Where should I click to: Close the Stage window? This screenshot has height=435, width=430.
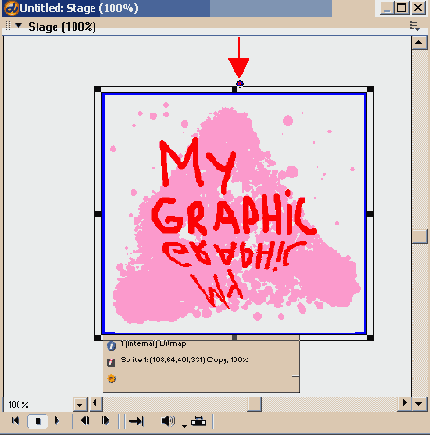(x=418, y=8)
